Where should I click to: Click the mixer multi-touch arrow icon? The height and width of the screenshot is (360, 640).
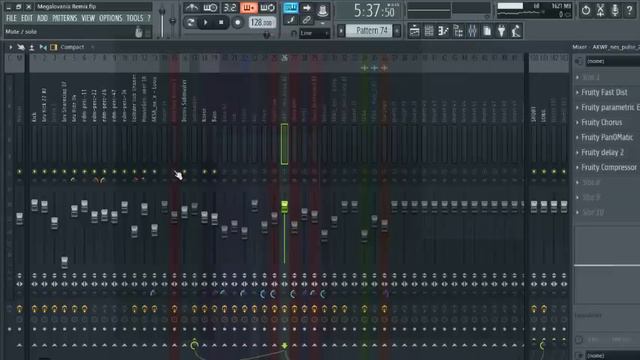pyautogui.click(x=21, y=47)
